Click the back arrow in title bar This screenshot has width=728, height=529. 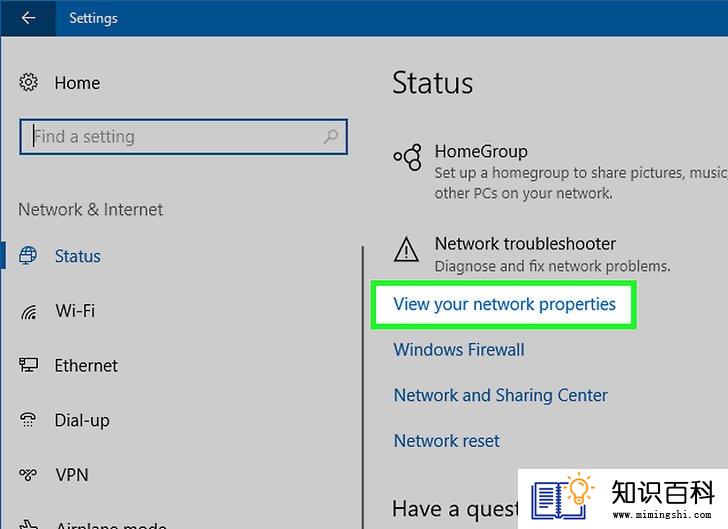pos(28,18)
